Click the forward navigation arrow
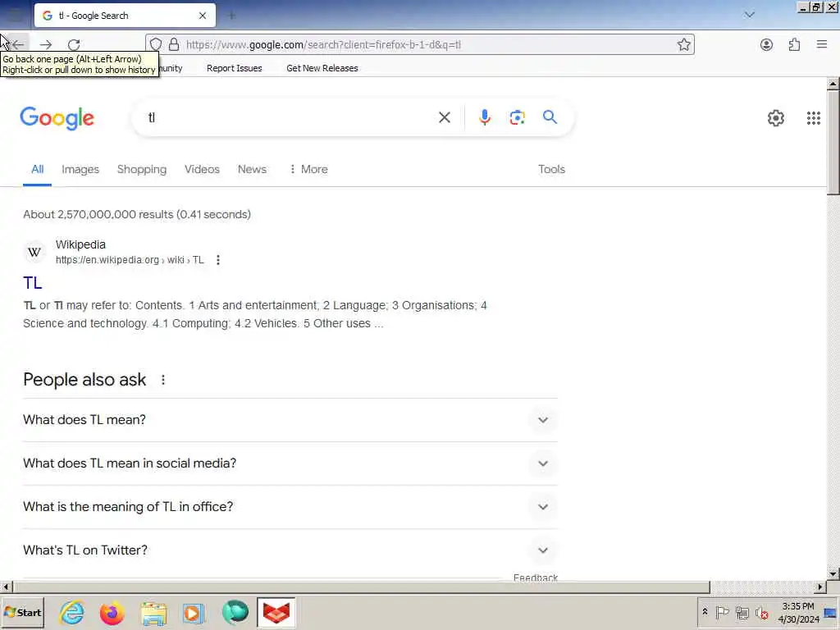 point(46,44)
